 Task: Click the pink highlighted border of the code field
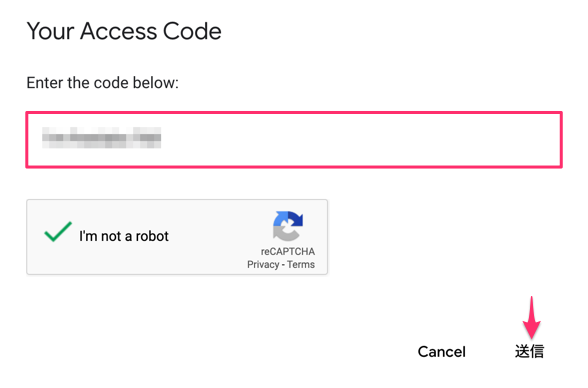tap(294, 112)
